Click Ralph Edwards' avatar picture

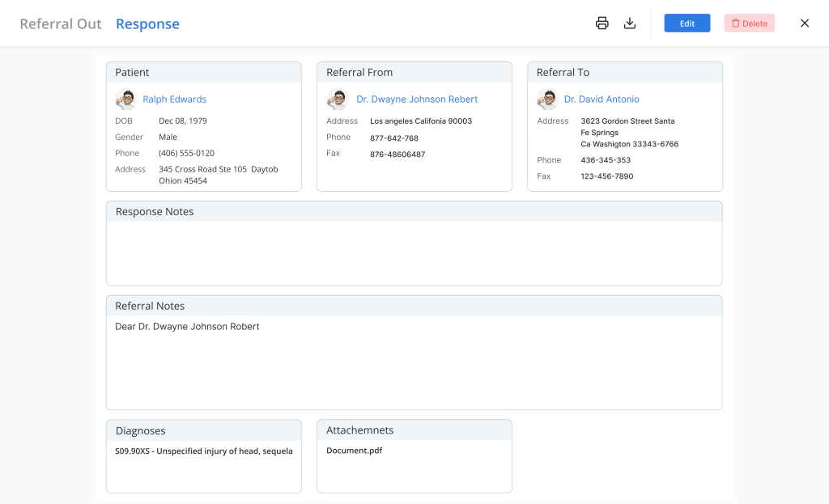(125, 100)
